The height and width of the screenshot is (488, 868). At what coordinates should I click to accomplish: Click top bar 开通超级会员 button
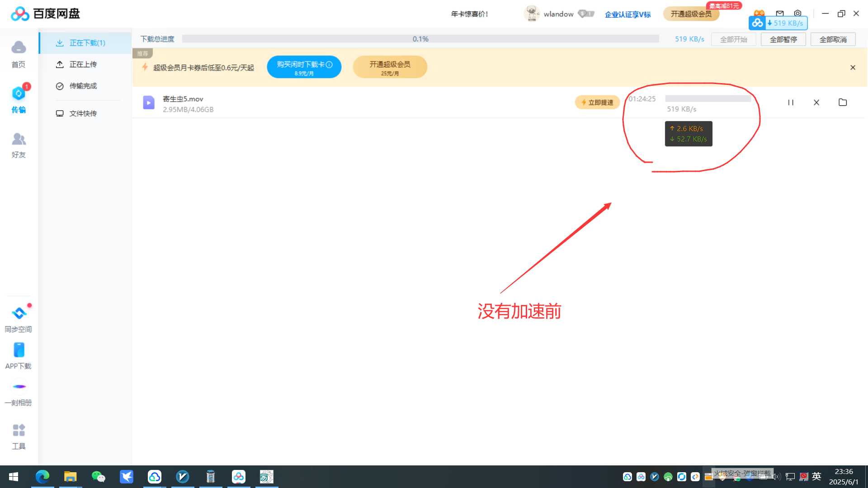point(691,14)
